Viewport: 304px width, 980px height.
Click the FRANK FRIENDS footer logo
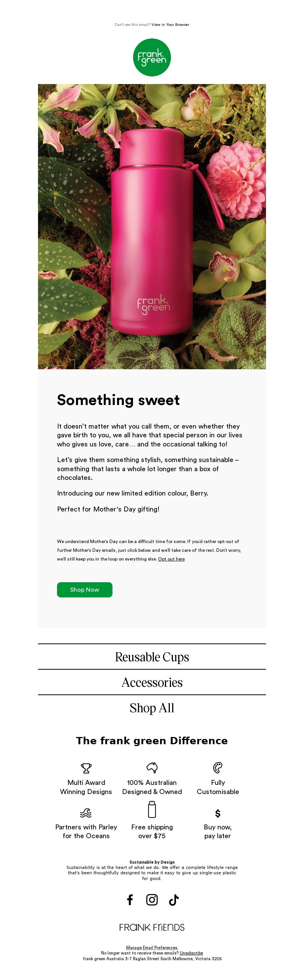coord(152,928)
